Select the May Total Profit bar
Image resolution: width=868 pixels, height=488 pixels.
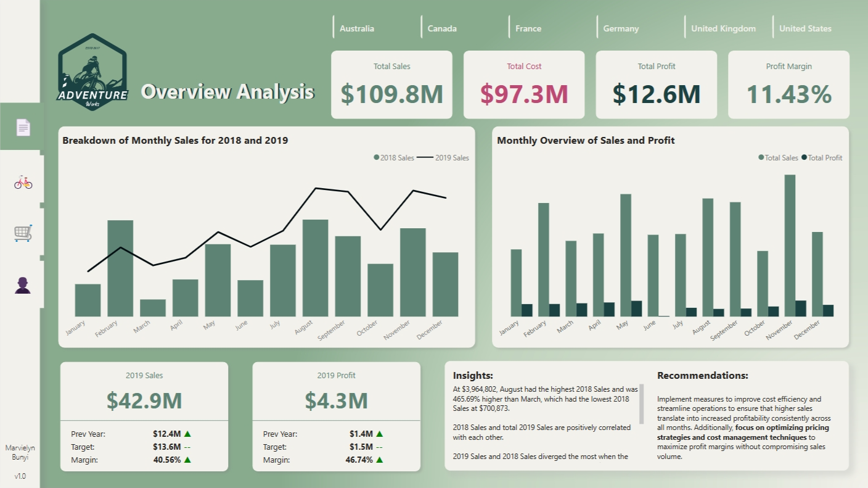636,308
